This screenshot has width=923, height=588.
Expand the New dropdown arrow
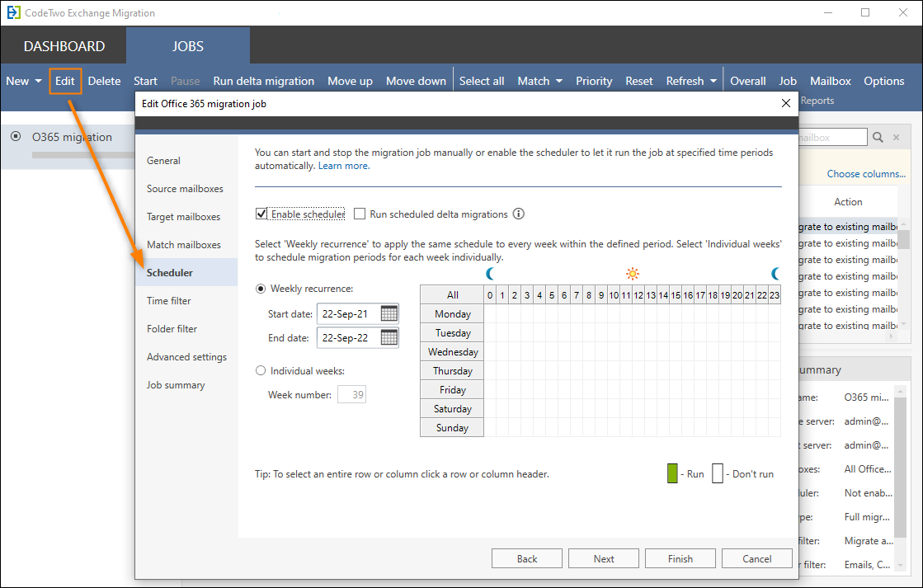coord(38,81)
